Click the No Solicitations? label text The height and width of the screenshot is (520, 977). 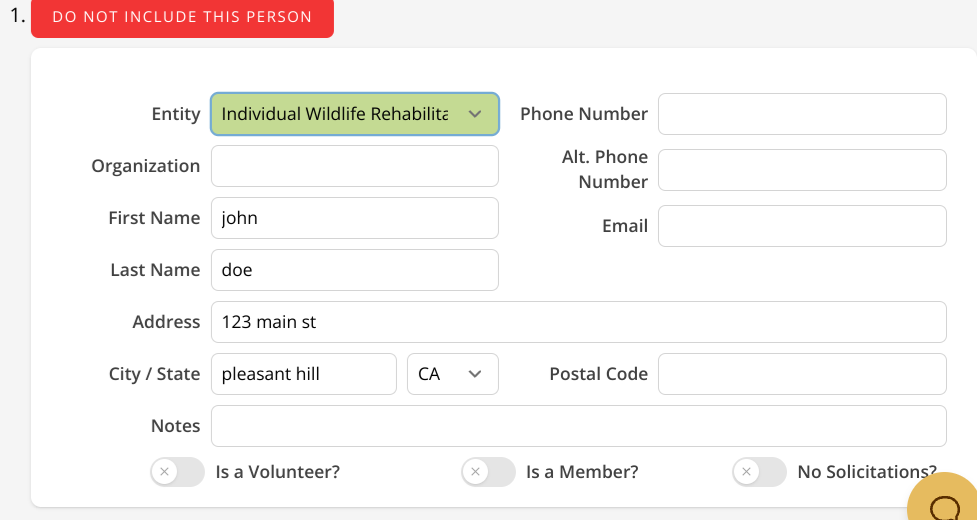tap(866, 472)
